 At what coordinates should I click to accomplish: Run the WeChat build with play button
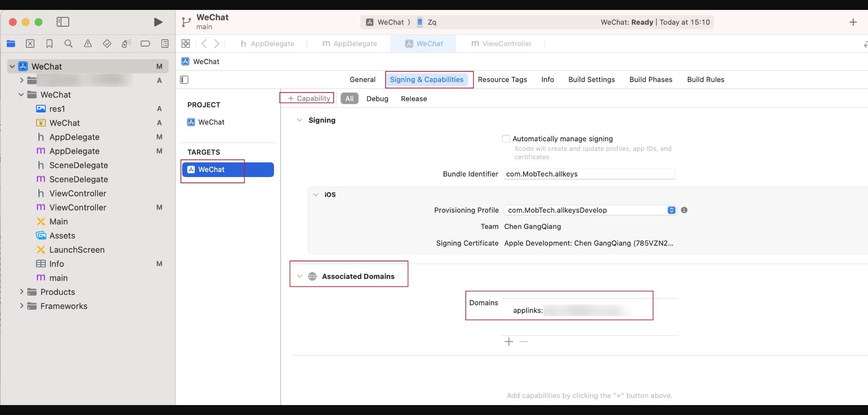(x=158, y=22)
